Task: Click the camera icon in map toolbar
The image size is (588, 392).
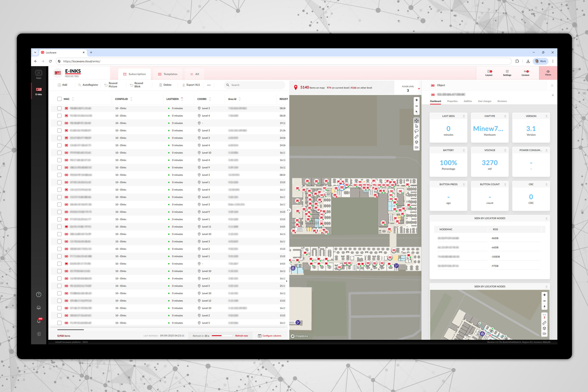Action: click(x=416, y=147)
